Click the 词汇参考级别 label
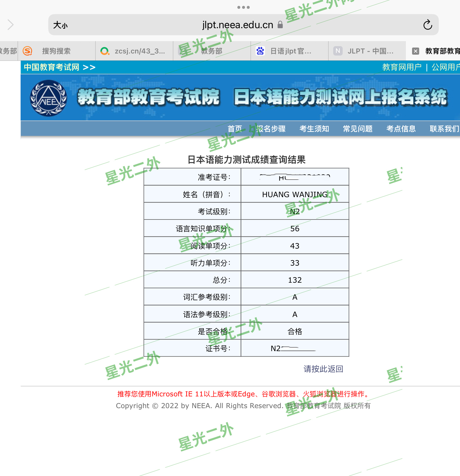 (207, 297)
